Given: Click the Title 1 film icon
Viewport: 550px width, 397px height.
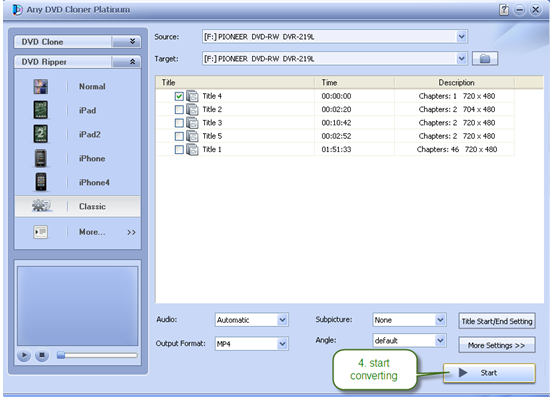Looking at the screenshot, I should pyautogui.click(x=192, y=149).
